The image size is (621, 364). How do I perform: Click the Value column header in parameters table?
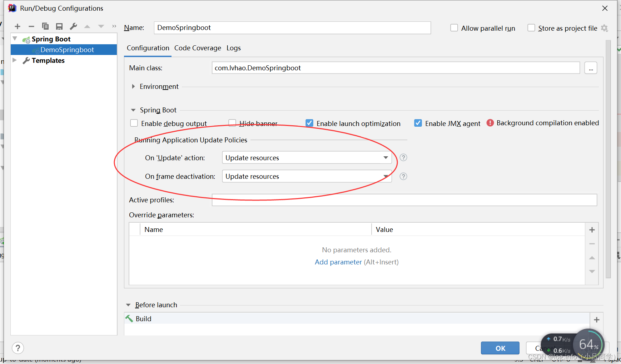point(478,229)
